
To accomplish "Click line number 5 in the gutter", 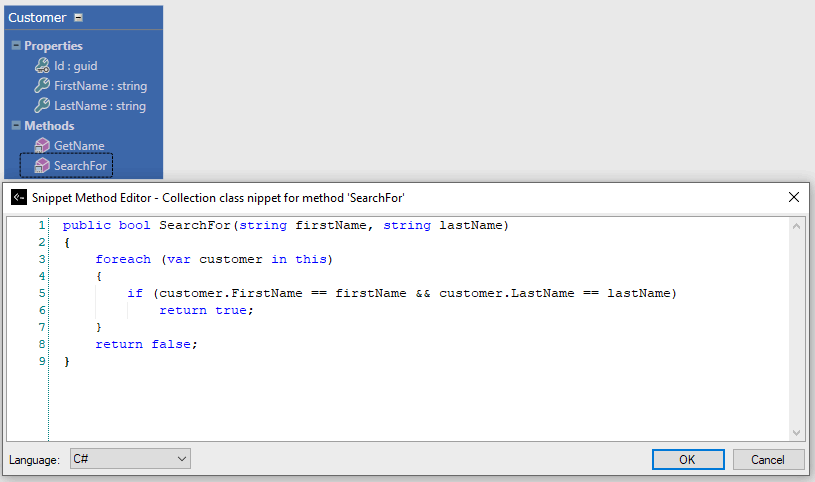I will click(41, 293).
